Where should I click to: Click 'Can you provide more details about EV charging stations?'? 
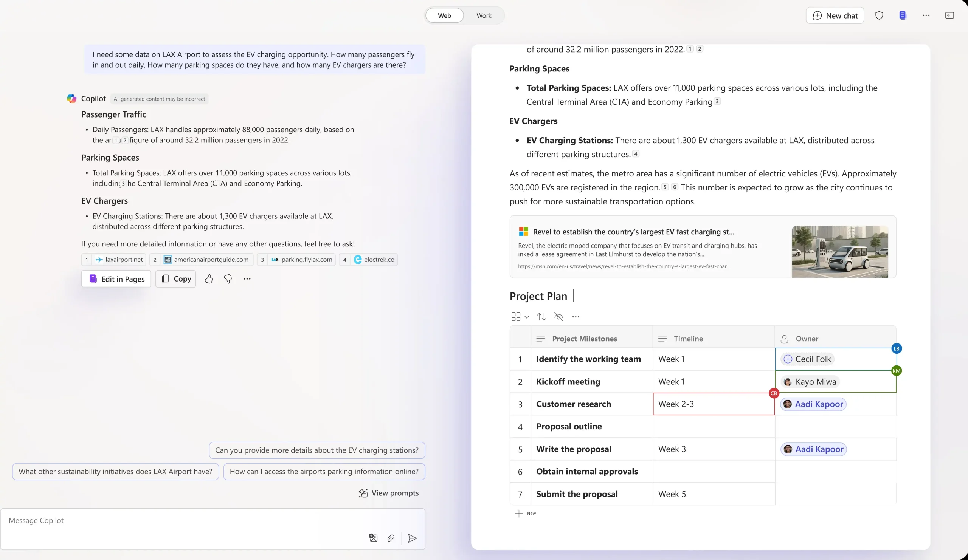(x=316, y=450)
